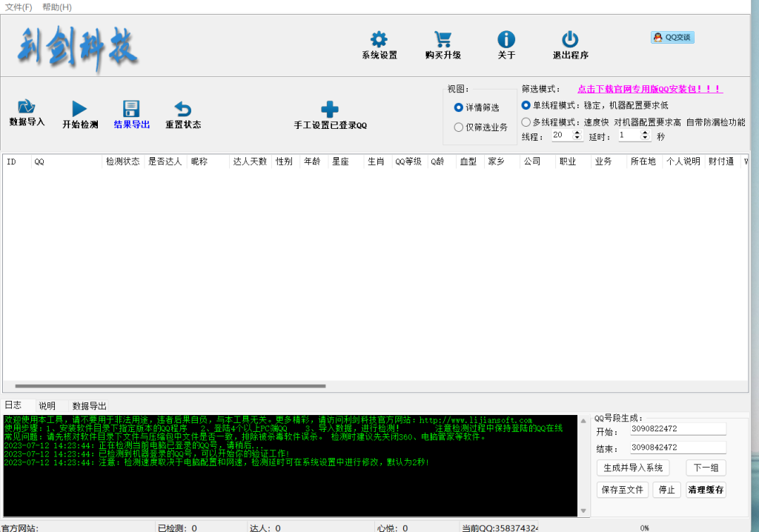Open the 关于 info icon
The image size is (759, 532).
point(506,40)
